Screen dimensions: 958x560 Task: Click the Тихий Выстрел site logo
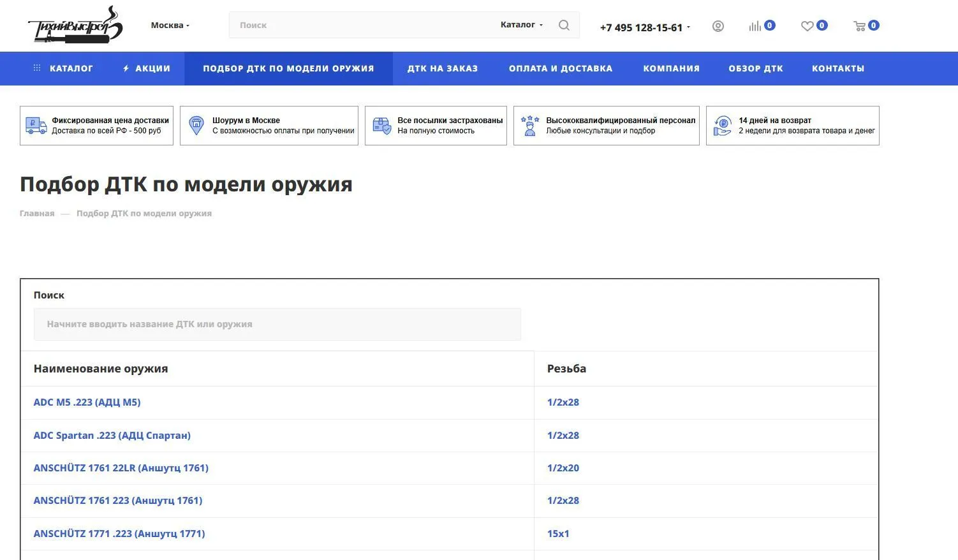(x=75, y=26)
